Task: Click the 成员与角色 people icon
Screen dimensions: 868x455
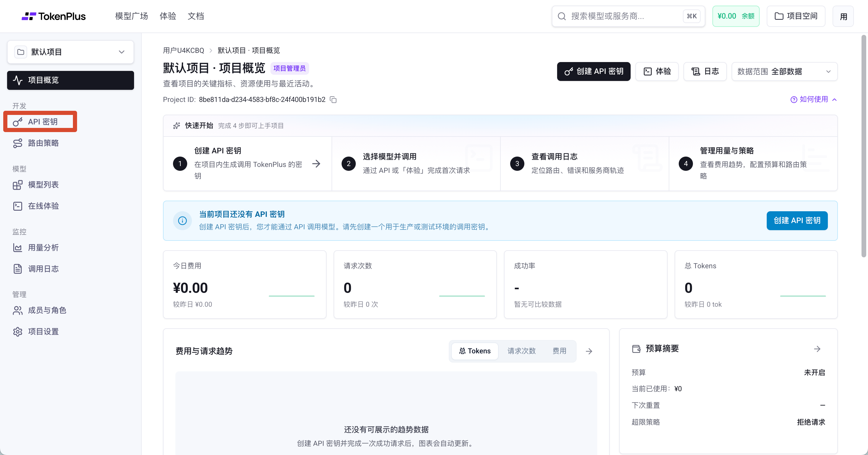Action: [x=17, y=310]
